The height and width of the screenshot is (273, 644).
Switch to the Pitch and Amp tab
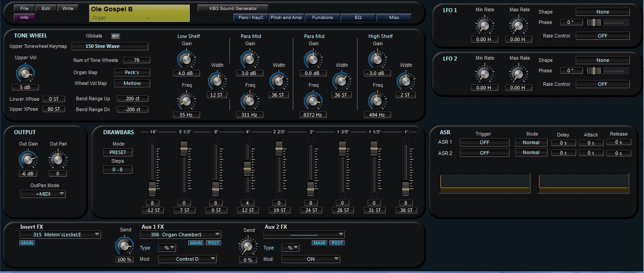(286, 18)
